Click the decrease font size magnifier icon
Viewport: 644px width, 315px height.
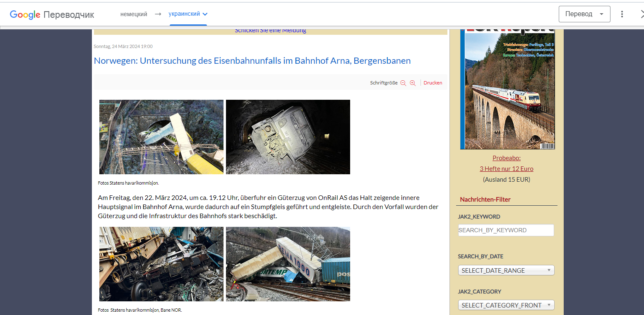403,83
